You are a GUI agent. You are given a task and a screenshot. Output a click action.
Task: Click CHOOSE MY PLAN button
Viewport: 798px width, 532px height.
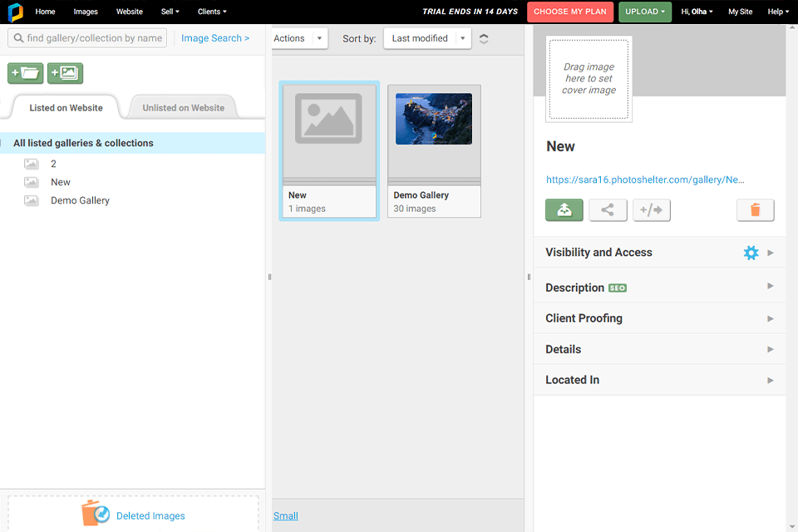[570, 12]
